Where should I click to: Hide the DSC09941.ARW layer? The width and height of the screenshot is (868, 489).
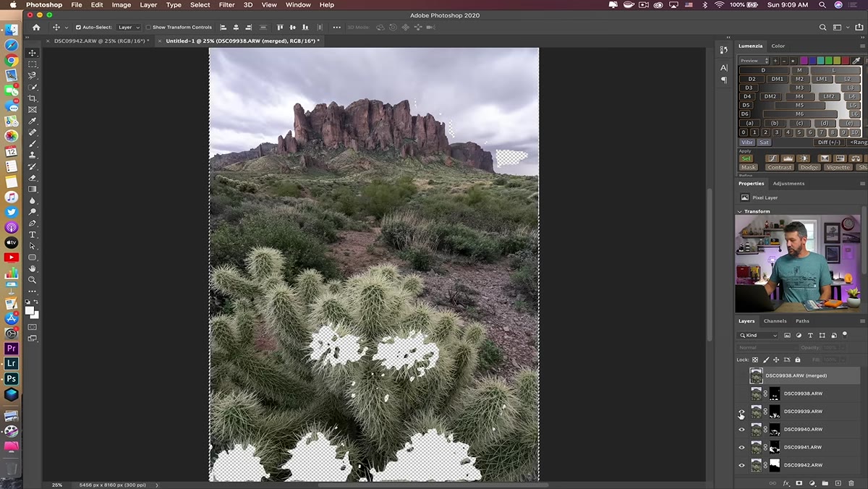point(741,447)
